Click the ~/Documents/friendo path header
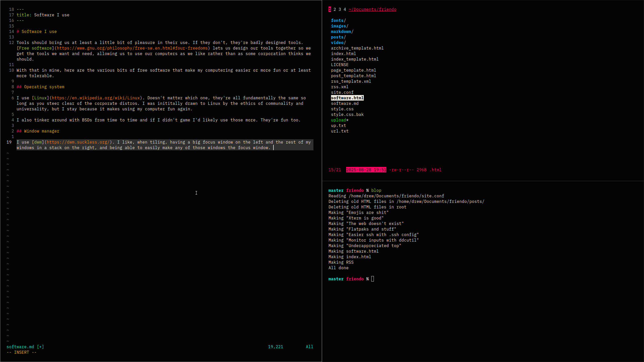This screenshot has width=644, height=362. coord(372,9)
